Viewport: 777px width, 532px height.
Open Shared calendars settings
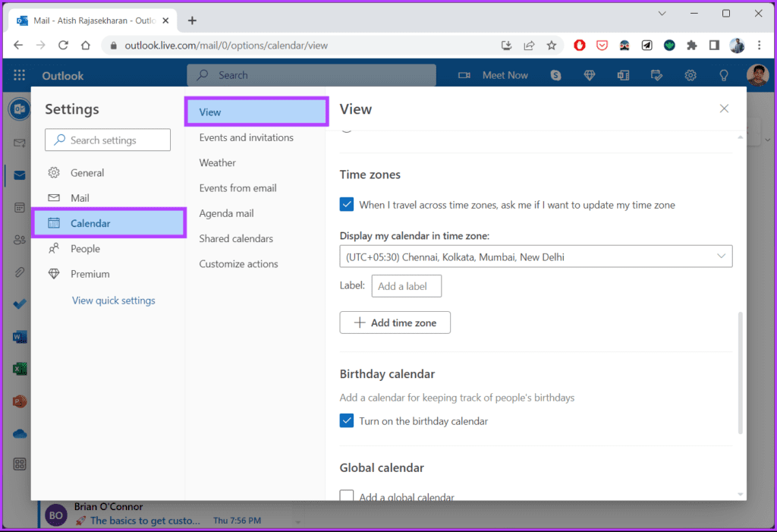pyautogui.click(x=236, y=238)
